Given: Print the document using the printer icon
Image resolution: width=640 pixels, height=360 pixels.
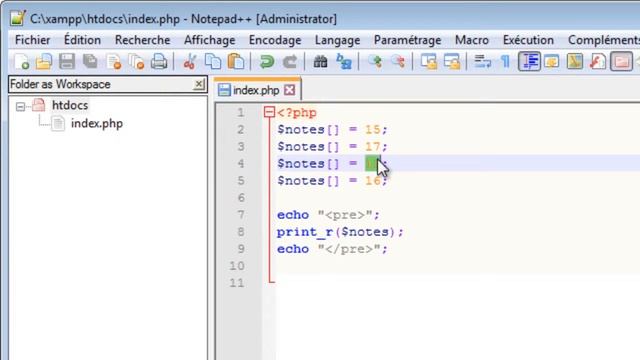Looking at the screenshot, I should pyautogui.click(x=159, y=62).
